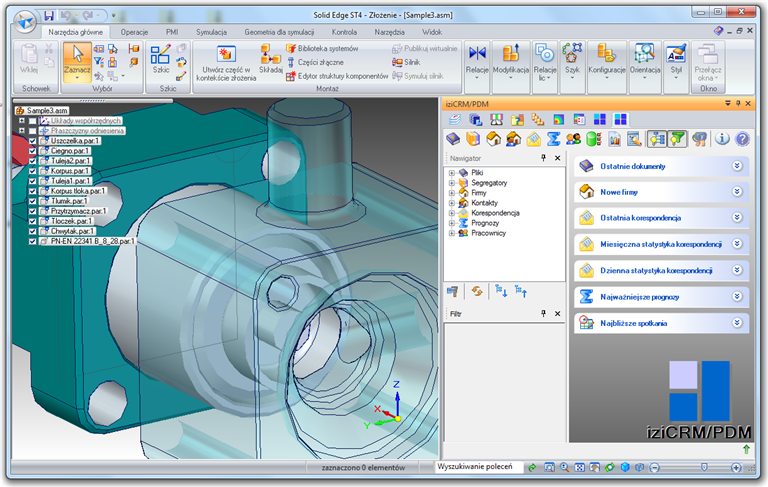The image size is (768, 487).
Task: Expand the Firmy node in Nawigator
Action: (x=452, y=193)
